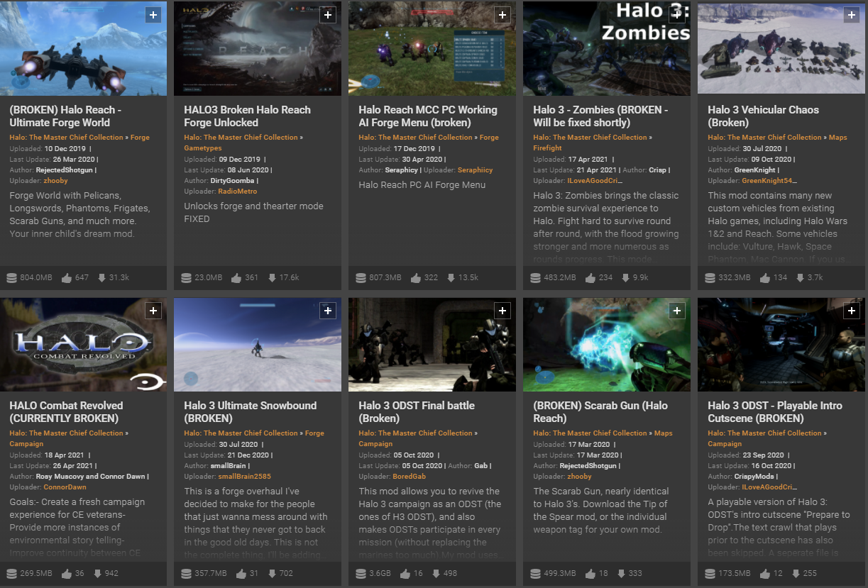
Task: Open Halo 3: Zombies thumbnail image
Action: pyautogui.click(x=607, y=48)
